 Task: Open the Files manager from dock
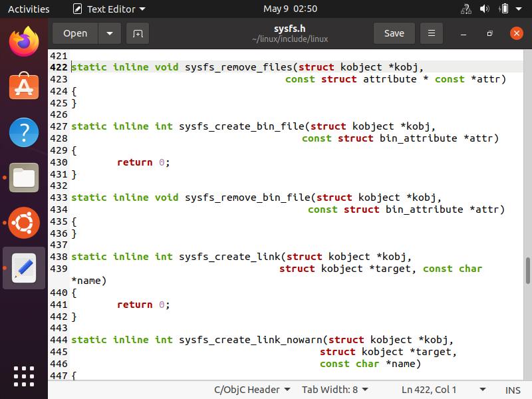[x=24, y=178]
